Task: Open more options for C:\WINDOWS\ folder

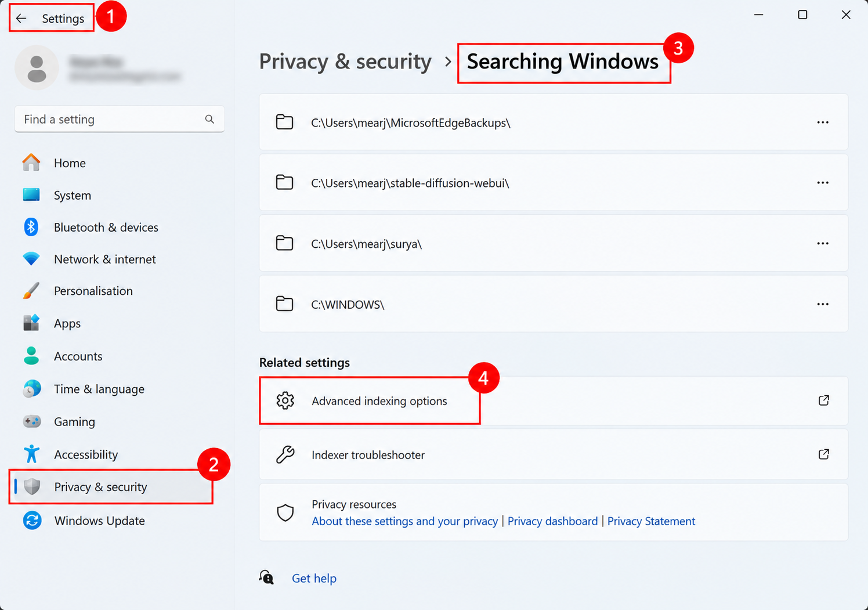Action: pos(823,304)
